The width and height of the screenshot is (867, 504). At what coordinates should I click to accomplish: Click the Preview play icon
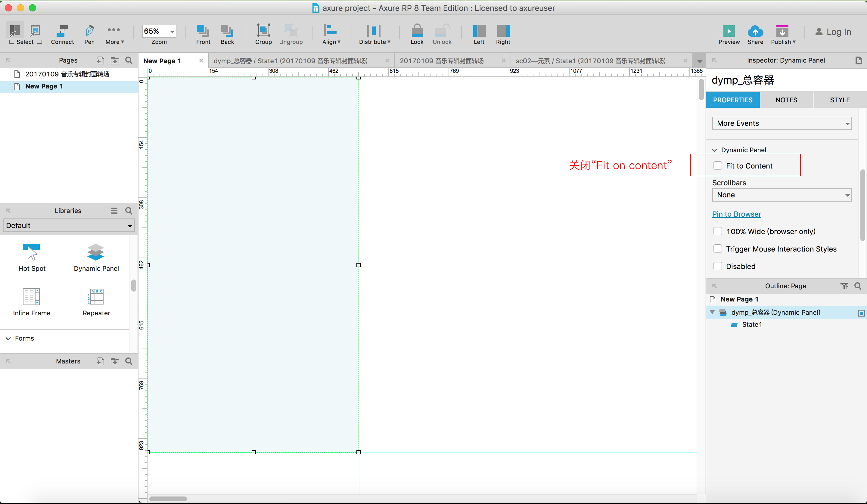point(729,31)
